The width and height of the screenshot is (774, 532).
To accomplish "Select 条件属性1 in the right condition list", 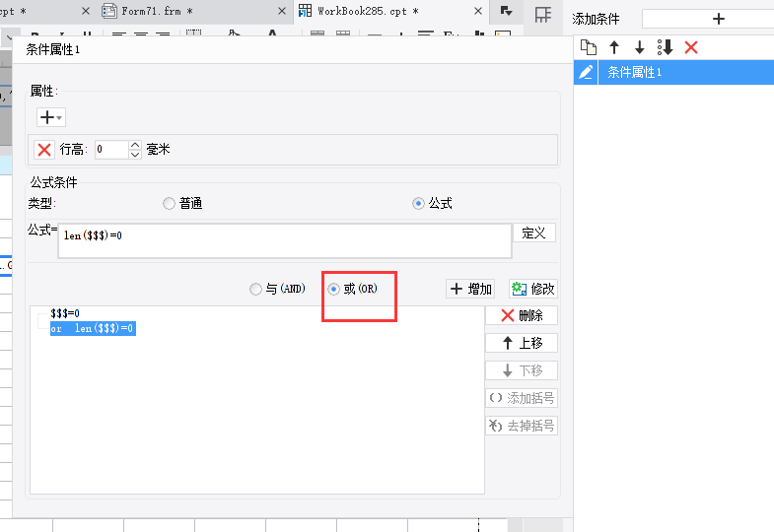I will tap(686, 73).
